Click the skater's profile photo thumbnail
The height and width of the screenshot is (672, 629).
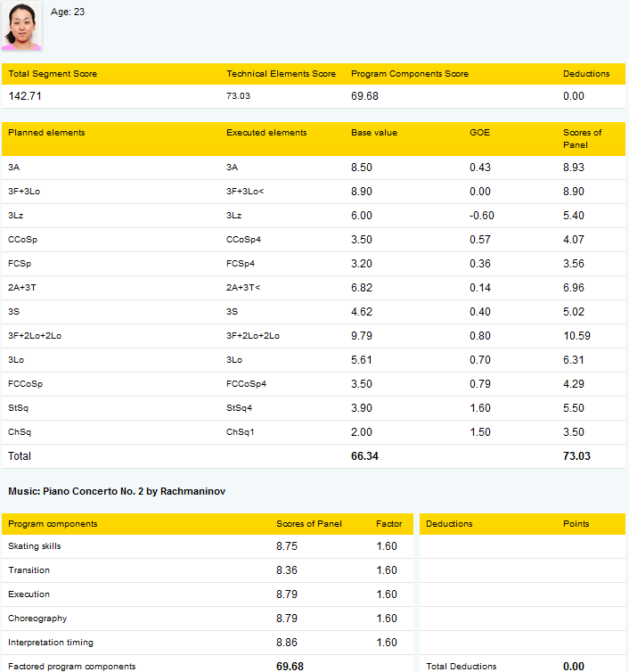pyautogui.click(x=22, y=26)
